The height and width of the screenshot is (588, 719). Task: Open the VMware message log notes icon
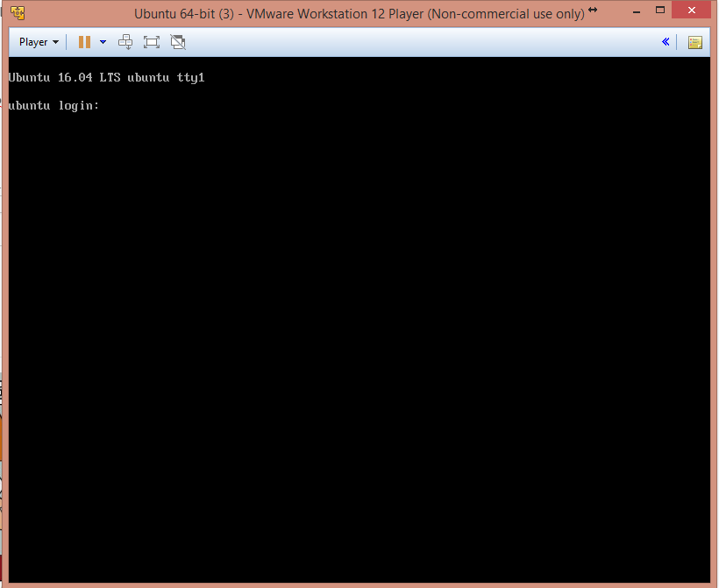click(695, 43)
